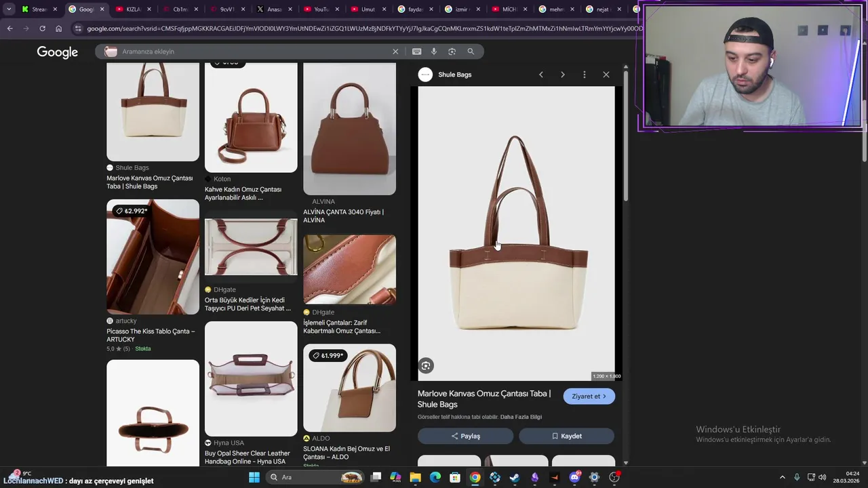Open Task View from taskbar
The height and width of the screenshot is (488, 868).
pyautogui.click(x=376, y=477)
